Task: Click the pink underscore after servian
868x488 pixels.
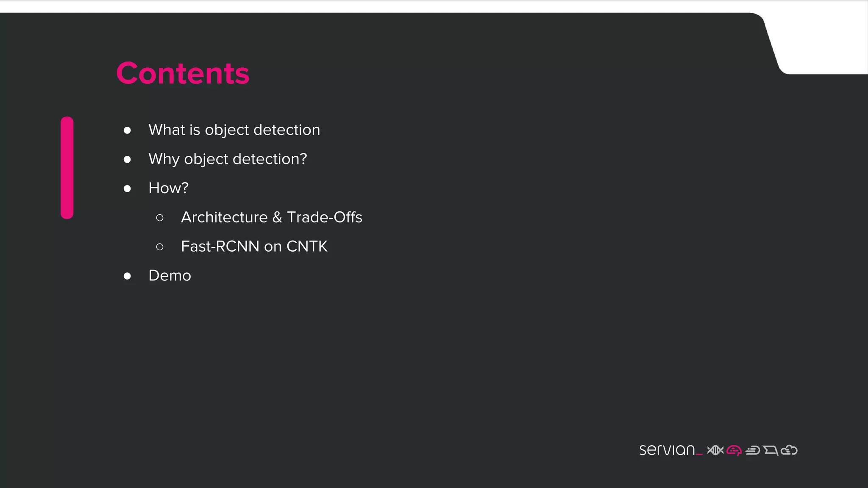Action: 699,455
